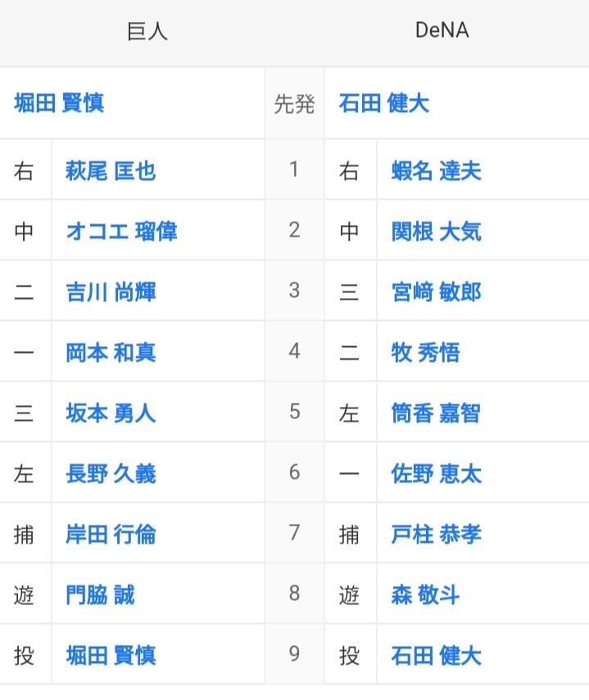589x700 pixels.
Task: Open DeNA starter 石田 健大 link at top
Action: (x=384, y=103)
